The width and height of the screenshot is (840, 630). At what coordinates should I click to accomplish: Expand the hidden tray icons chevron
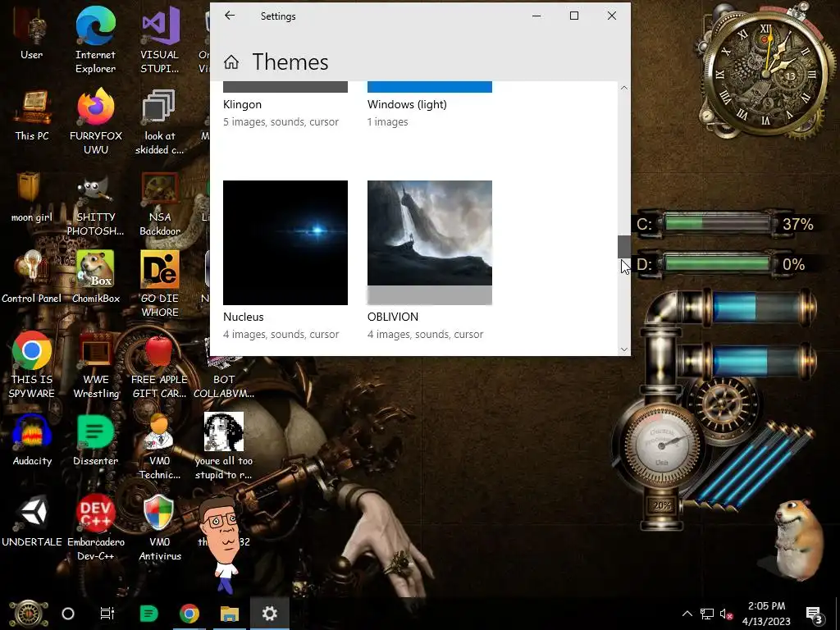[687, 614]
